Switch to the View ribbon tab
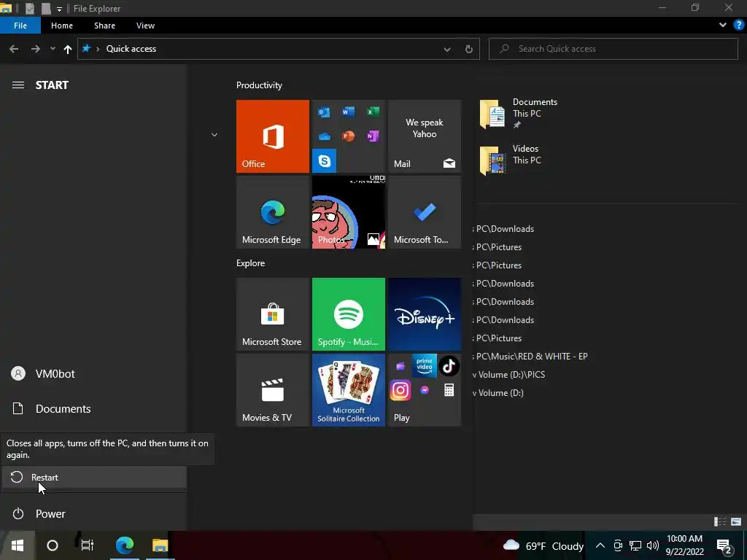This screenshot has height=560, width=747. [145, 26]
